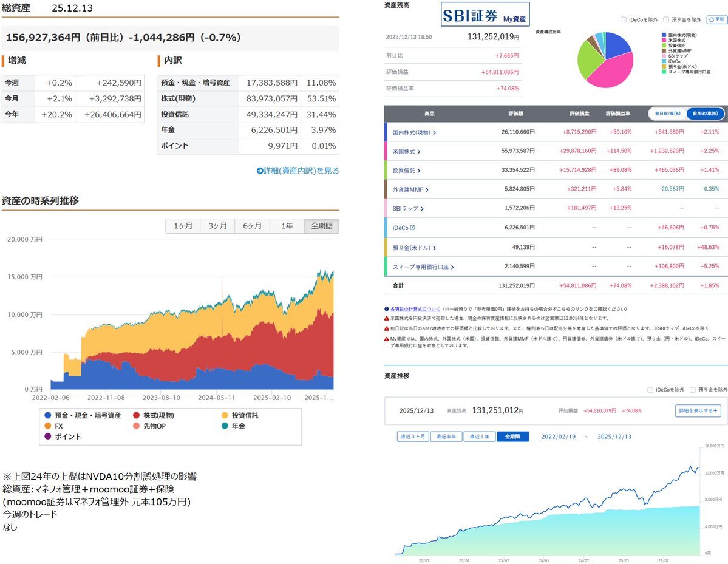Expand 預り金(米ドル) row chevron
728x564 pixels.
[x=434, y=248]
